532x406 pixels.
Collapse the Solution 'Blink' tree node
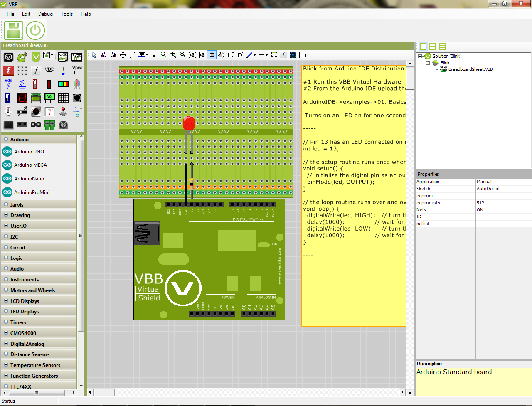tap(420, 56)
